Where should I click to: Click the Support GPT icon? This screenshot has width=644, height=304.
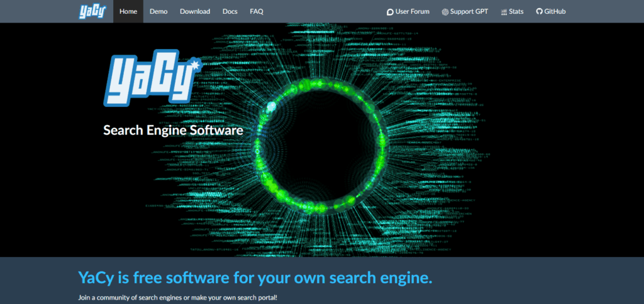click(445, 12)
